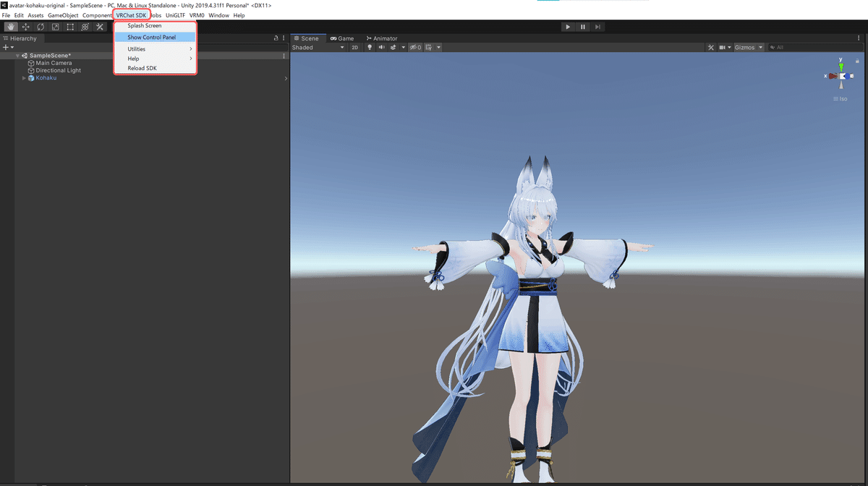
Task: Open the Edit menu
Action: 19,15
